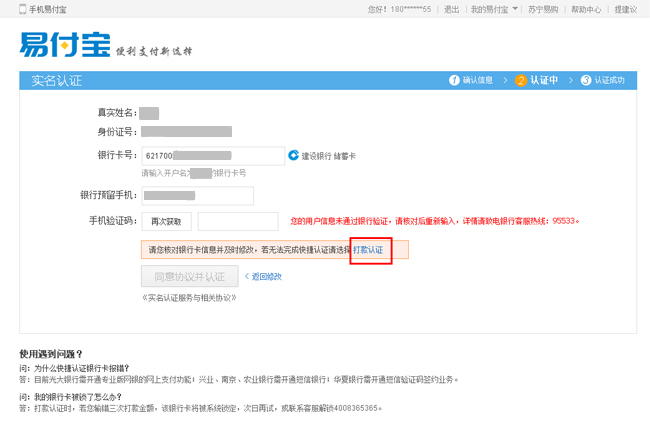Click the mobile phone icon for 手机易付宝
The height and width of the screenshot is (444, 650).
pyautogui.click(x=22, y=9)
